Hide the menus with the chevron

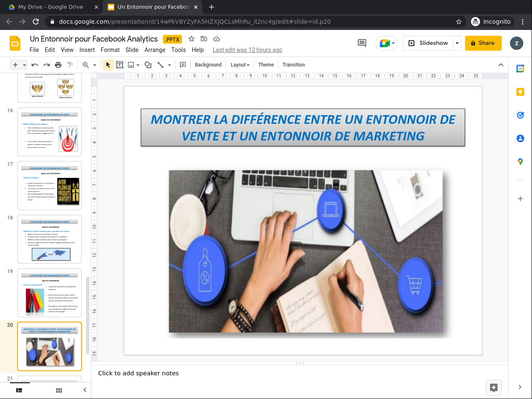pos(501,65)
